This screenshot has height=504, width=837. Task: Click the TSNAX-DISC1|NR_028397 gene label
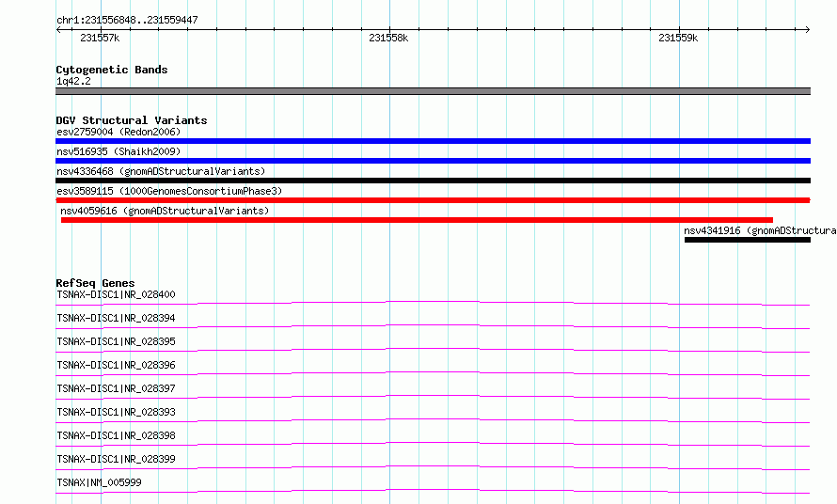click(x=116, y=388)
